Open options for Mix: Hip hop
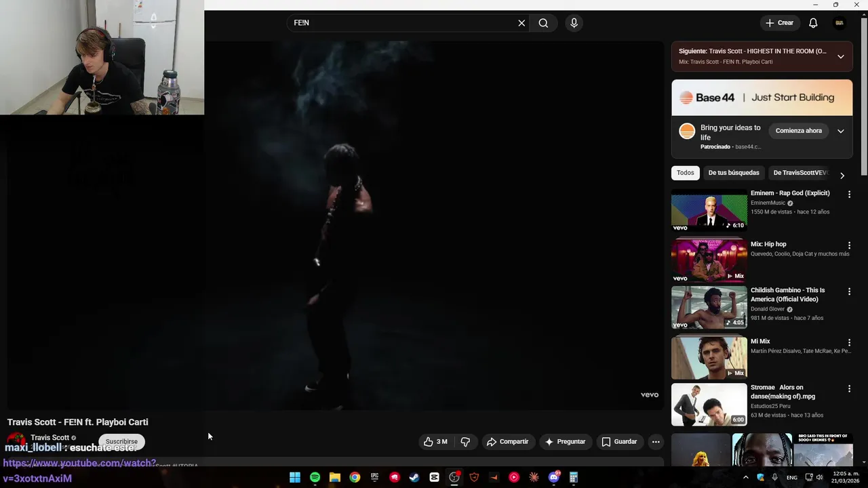This screenshot has width=868, height=488. pyautogui.click(x=849, y=245)
